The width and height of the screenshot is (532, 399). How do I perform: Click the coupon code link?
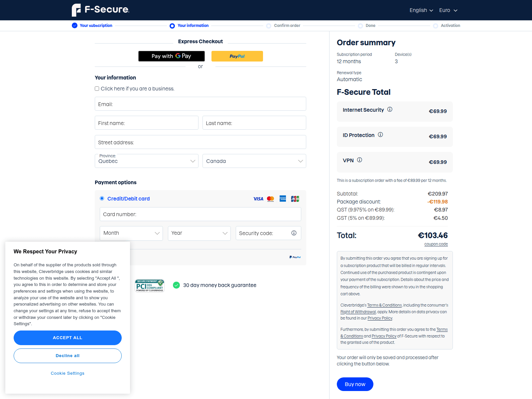[x=436, y=244]
